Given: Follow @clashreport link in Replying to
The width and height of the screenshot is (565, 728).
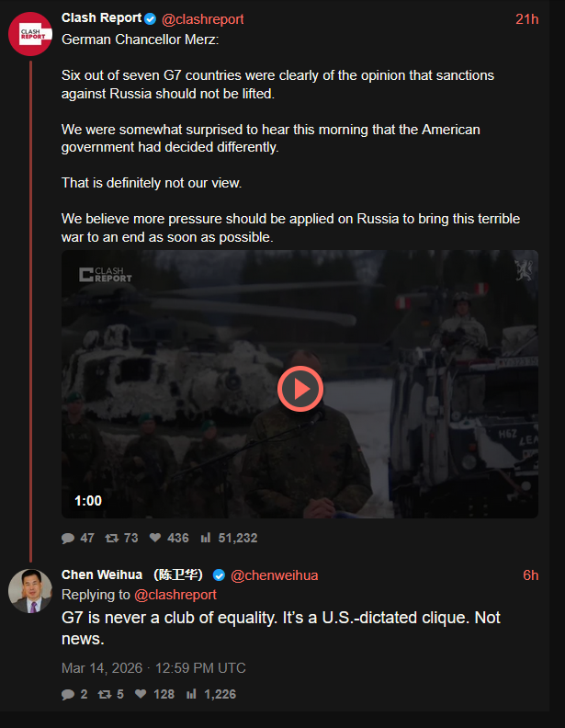Looking at the screenshot, I should (175, 595).
